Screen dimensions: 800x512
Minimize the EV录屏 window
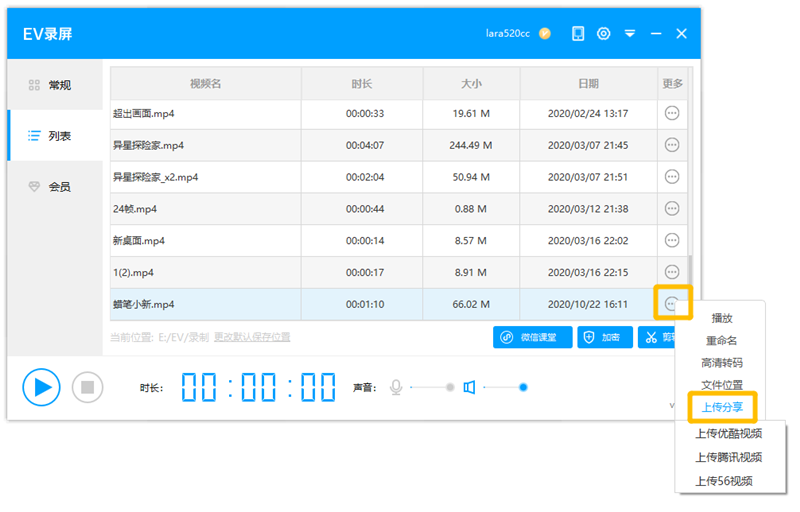coord(656,34)
